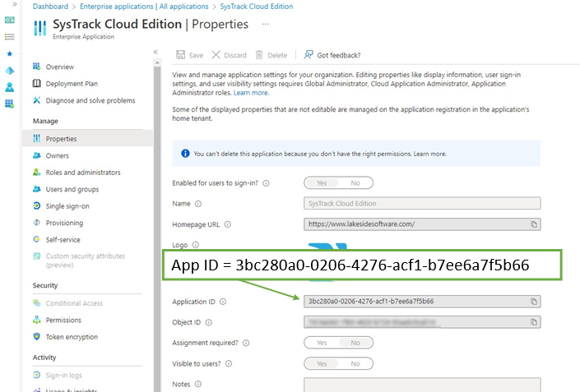Show info tooltip next to Logo
Screen dimensions: 580x392
[x=196, y=245]
